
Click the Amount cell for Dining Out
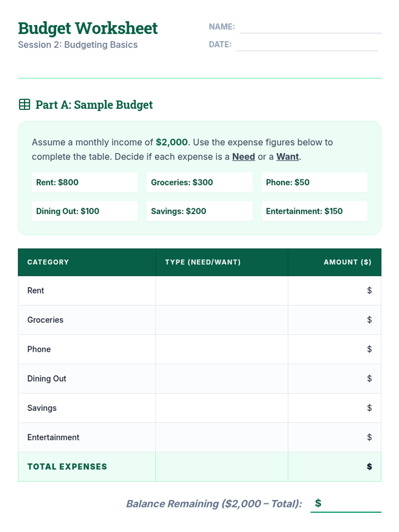[x=334, y=378]
